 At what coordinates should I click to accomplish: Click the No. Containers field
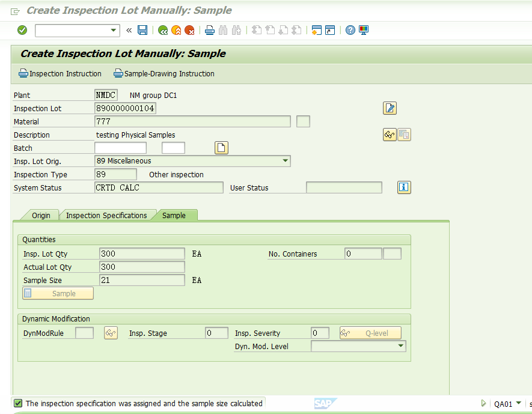point(363,254)
